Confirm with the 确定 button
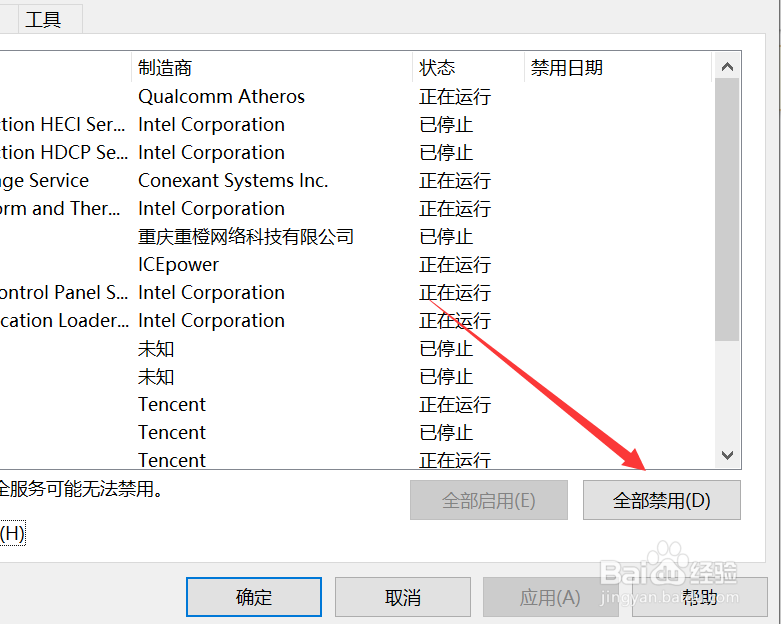This screenshot has height=624, width=781. [254, 597]
